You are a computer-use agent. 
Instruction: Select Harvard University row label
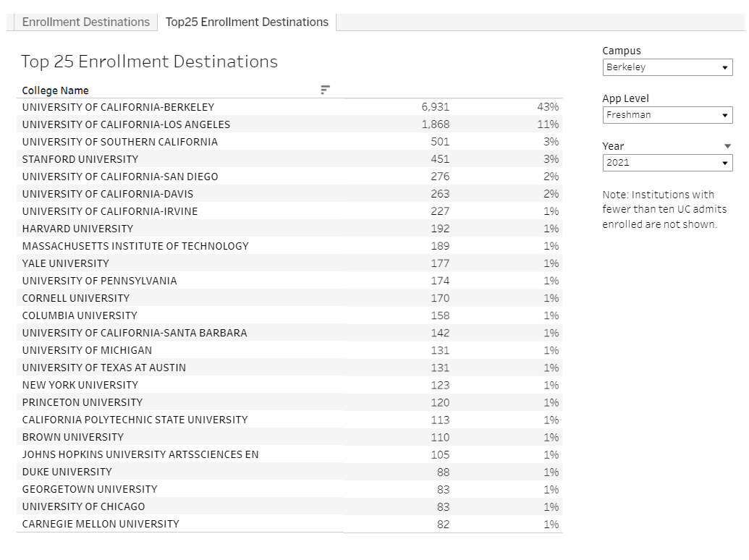click(77, 229)
